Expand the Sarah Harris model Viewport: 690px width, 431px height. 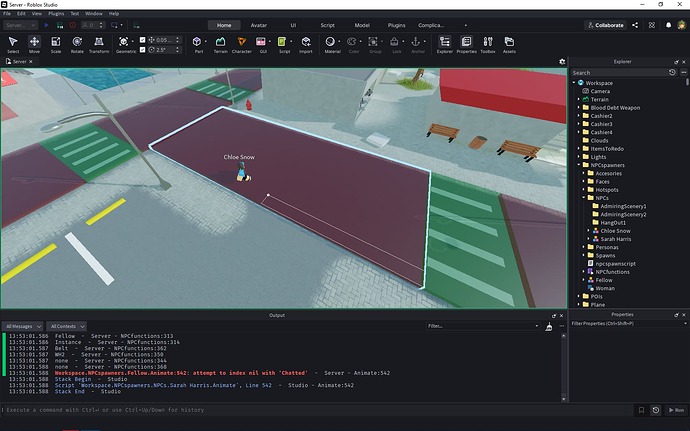[x=589, y=239]
